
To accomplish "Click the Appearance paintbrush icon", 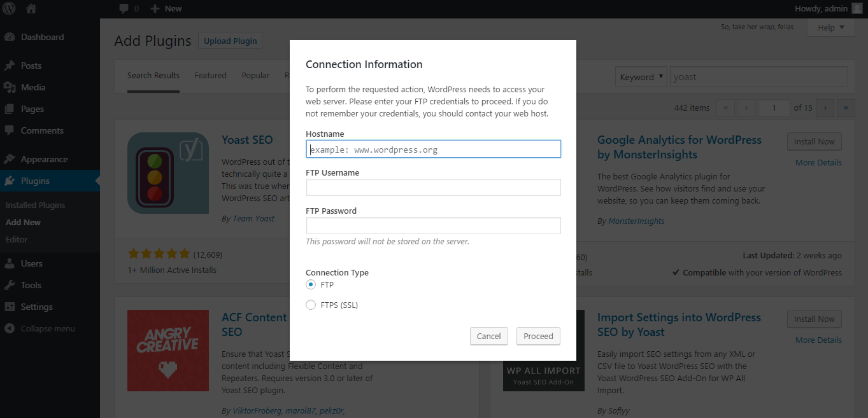I will coord(10,159).
